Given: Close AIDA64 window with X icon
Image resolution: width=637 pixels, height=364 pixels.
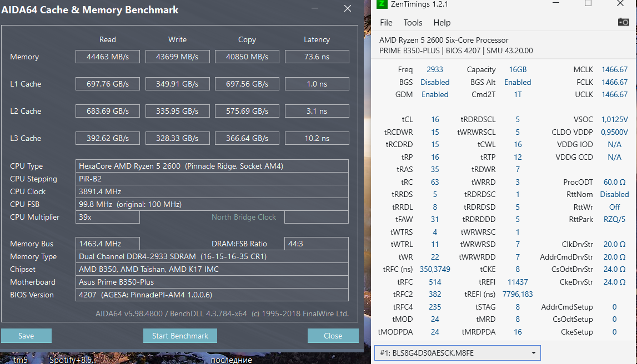Looking at the screenshot, I should (347, 8).
